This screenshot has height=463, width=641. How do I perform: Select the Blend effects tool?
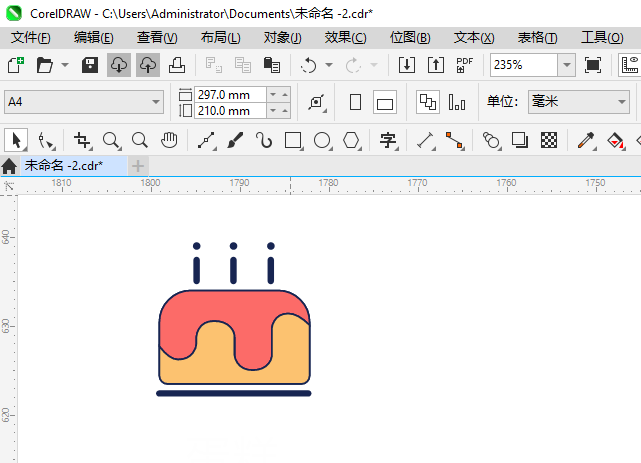coord(491,141)
